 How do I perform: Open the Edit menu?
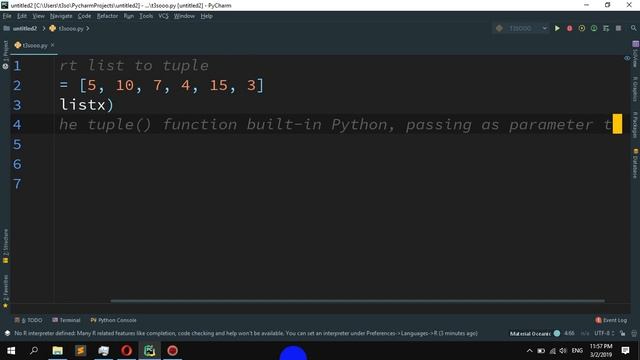(22, 16)
